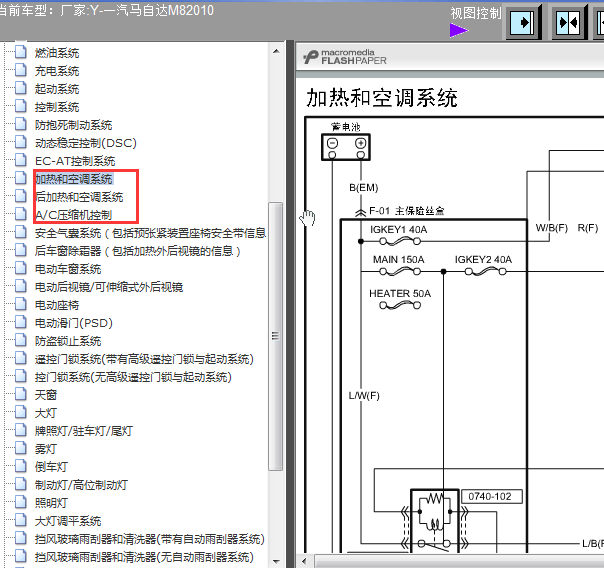Image resolution: width=604 pixels, height=568 pixels.
Task: Click the right-arrow view control button
Action: tap(522, 23)
